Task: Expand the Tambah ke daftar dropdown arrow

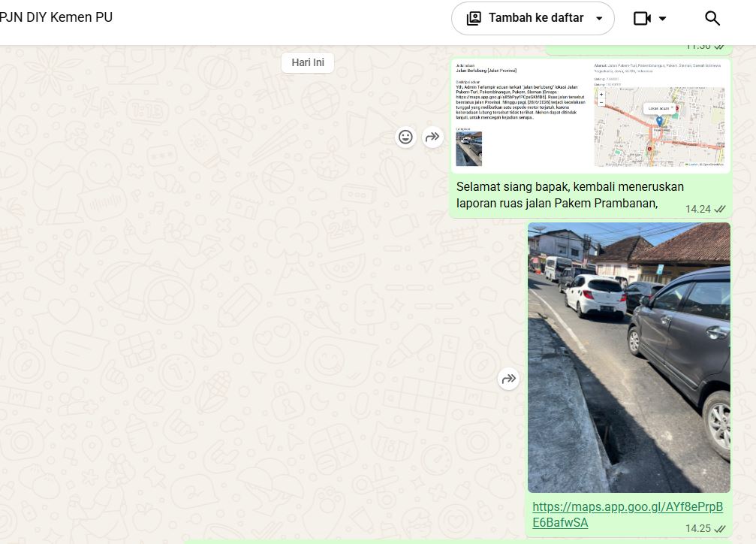Action: (599, 19)
